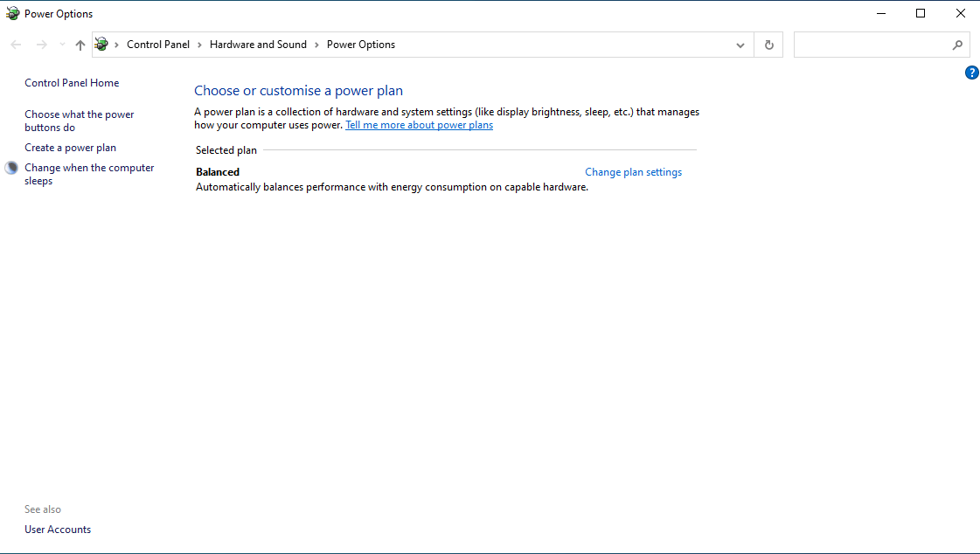Open User Accounts under See also
The height and width of the screenshot is (554, 980).
pyautogui.click(x=58, y=530)
